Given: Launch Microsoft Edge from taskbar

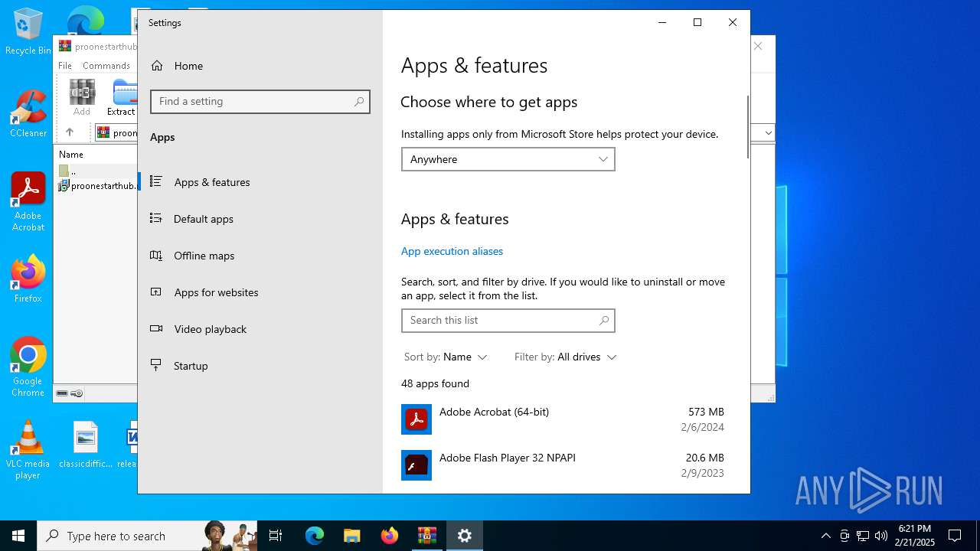Looking at the screenshot, I should tap(315, 536).
